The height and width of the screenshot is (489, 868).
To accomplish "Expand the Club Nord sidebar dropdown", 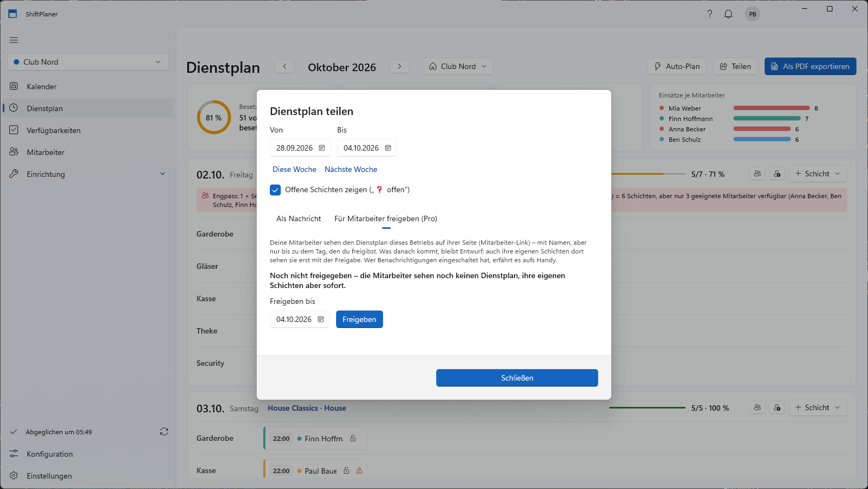I will (x=88, y=62).
